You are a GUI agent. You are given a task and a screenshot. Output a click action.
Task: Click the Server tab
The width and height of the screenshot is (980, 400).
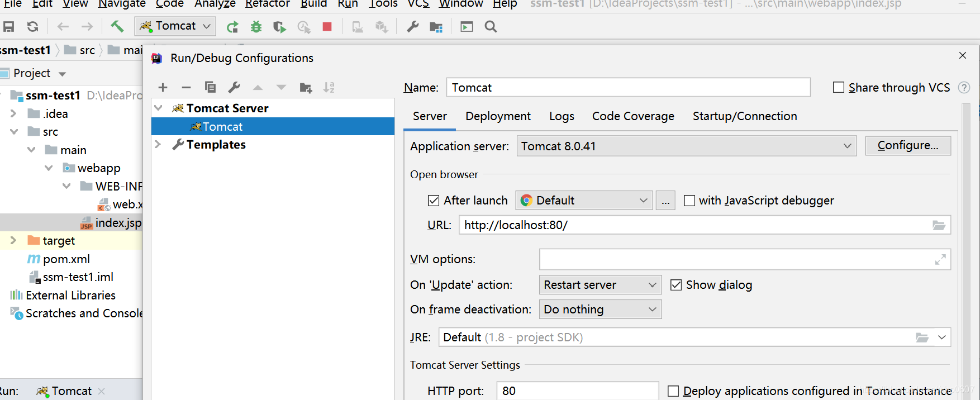tap(430, 116)
